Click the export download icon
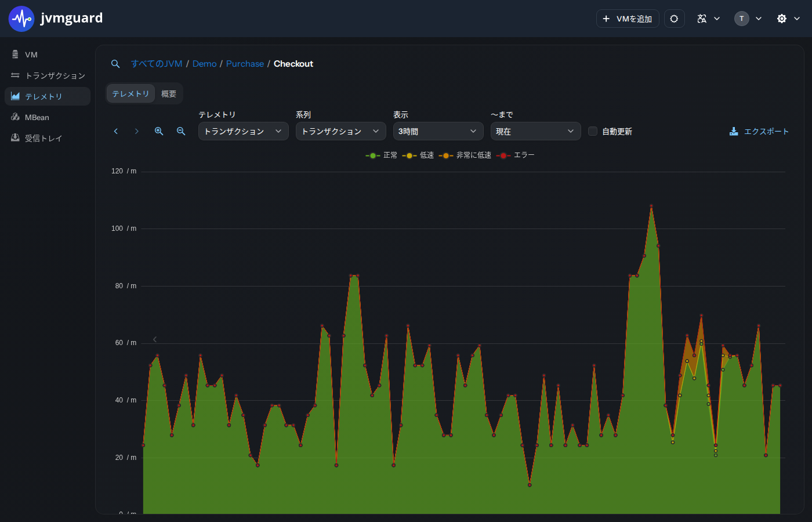Screen dimensions: 812x522 pos(734,132)
